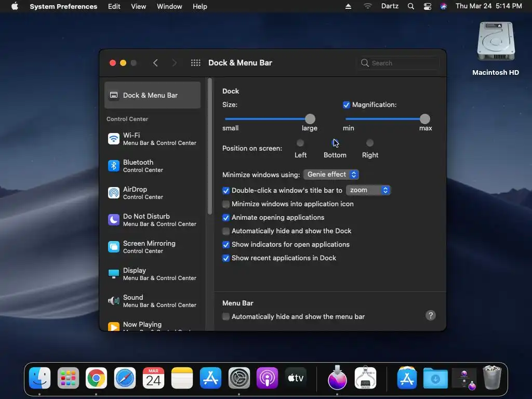Open System Information chip icon in Dock
The width and height of the screenshot is (532, 399).
tap(365, 377)
